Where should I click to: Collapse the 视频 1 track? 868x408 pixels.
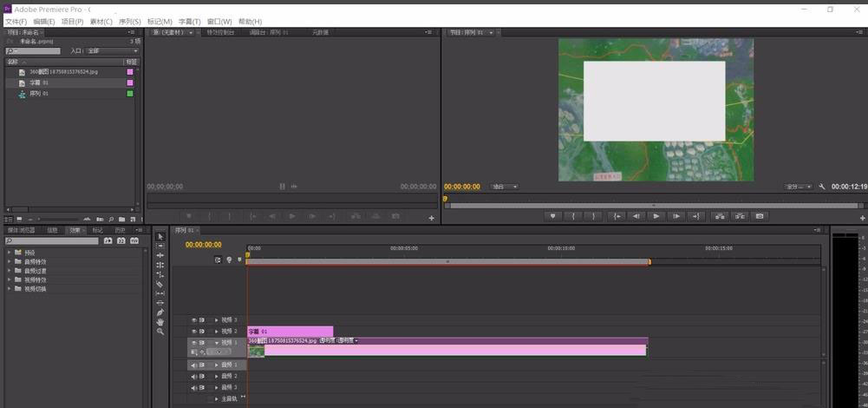click(217, 343)
